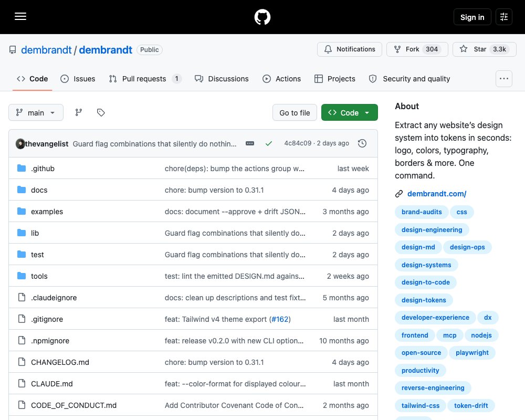Open the dembrandt owner profile link
Viewport: 525px width, 420px height.
coord(46,49)
